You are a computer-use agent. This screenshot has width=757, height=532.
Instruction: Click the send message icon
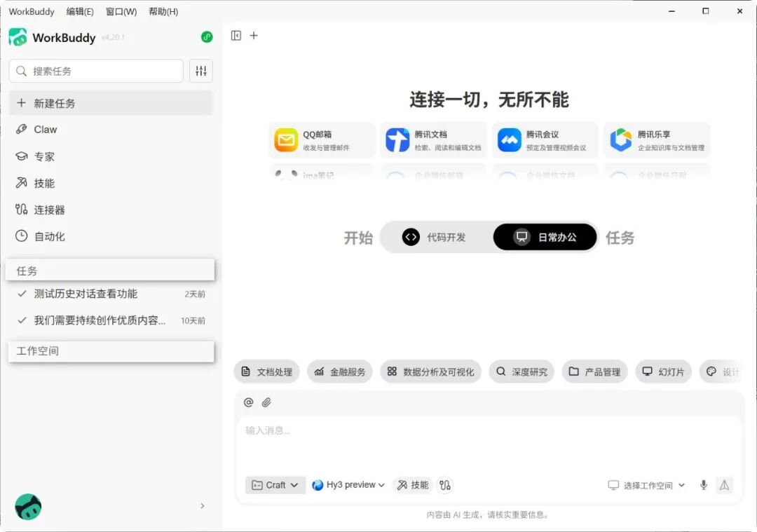725,485
